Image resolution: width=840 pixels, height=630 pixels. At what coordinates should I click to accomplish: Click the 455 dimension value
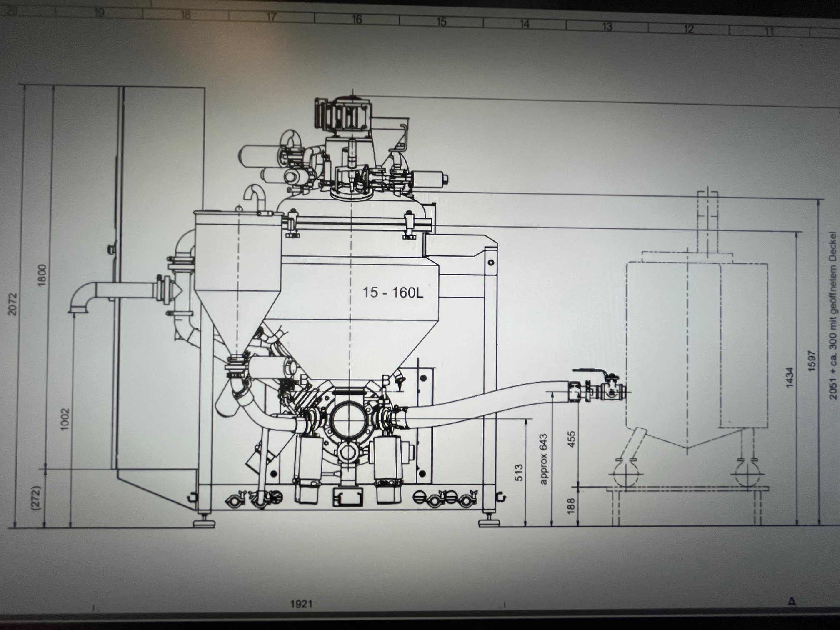coord(571,440)
